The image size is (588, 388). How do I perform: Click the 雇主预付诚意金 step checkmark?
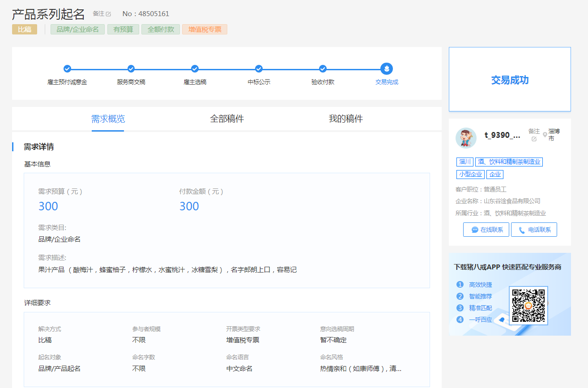(x=67, y=68)
